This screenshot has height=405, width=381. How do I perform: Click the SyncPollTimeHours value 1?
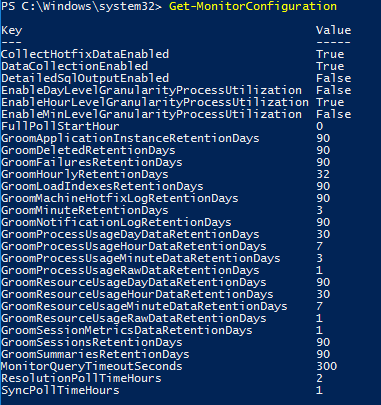click(x=319, y=390)
